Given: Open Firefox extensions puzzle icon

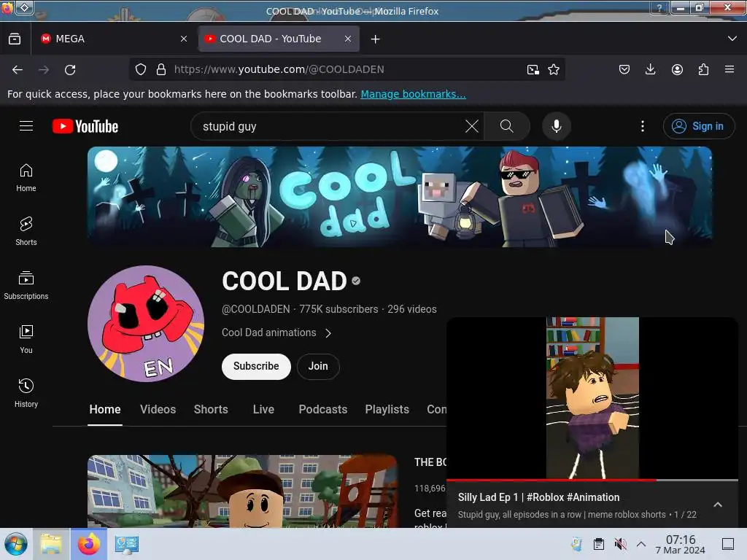Looking at the screenshot, I should [703, 69].
